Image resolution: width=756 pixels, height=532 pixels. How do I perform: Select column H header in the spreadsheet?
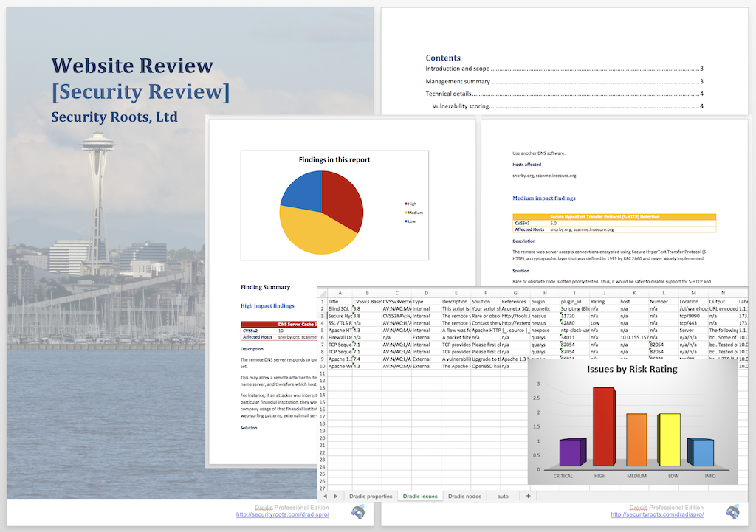click(x=545, y=293)
